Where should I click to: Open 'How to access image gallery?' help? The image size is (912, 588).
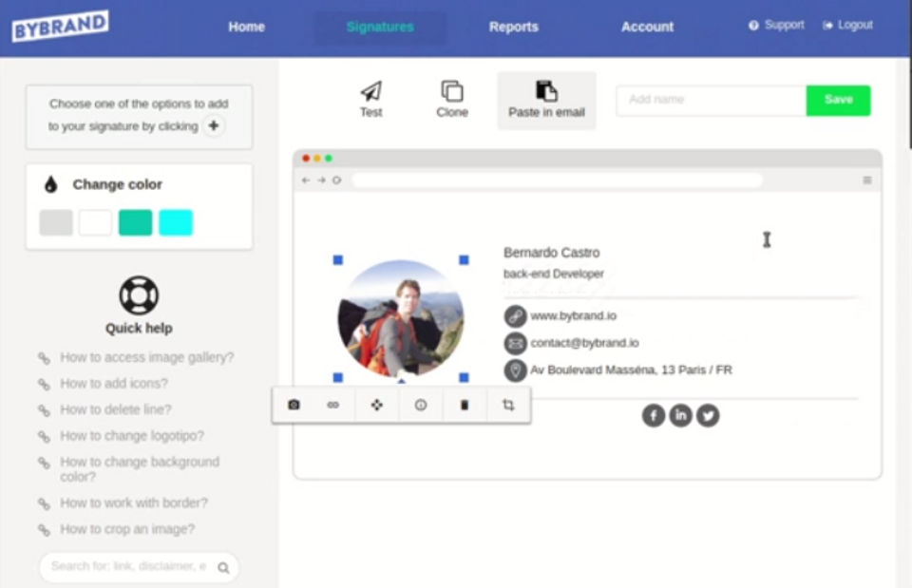[146, 357]
